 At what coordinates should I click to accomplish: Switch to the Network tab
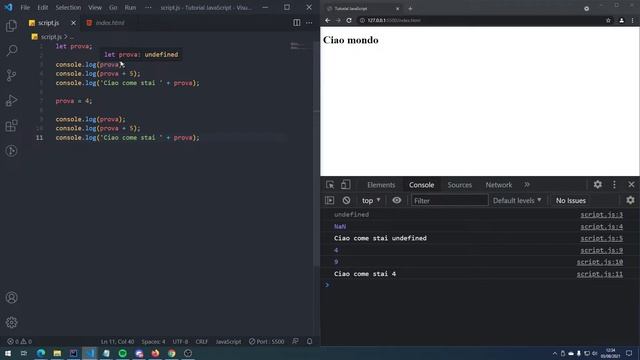[x=499, y=185]
